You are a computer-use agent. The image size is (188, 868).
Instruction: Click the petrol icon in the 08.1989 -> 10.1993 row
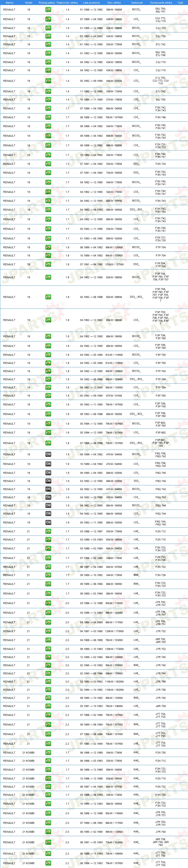pyautogui.click(x=48, y=649)
